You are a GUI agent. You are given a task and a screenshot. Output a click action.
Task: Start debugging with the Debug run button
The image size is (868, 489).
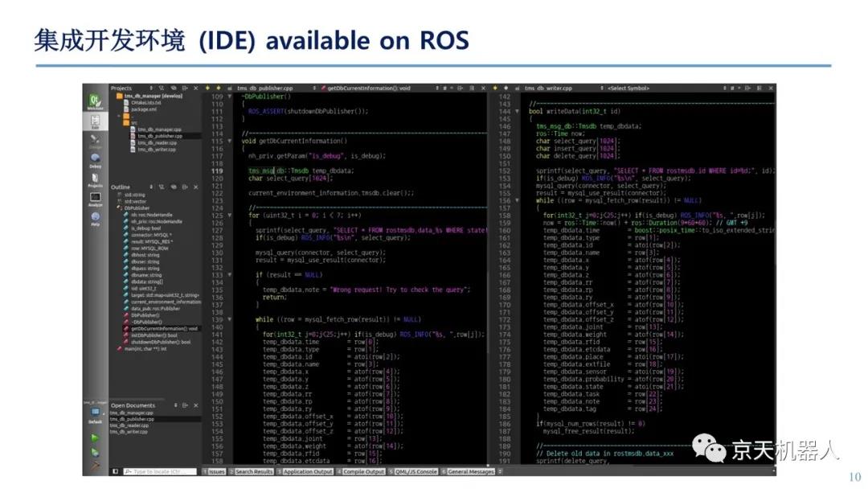[x=95, y=453]
